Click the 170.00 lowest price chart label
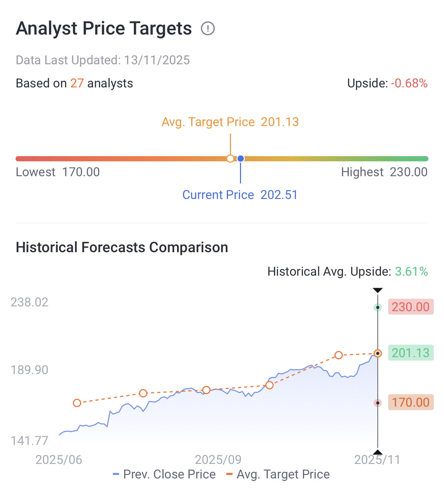Image resolution: width=444 pixels, height=504 pixels. [410, 402]
